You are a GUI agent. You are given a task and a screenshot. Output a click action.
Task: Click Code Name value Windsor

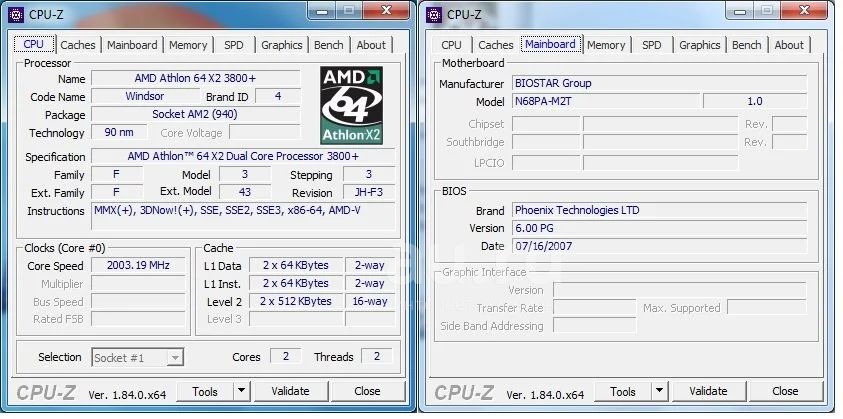click(145, 96)
